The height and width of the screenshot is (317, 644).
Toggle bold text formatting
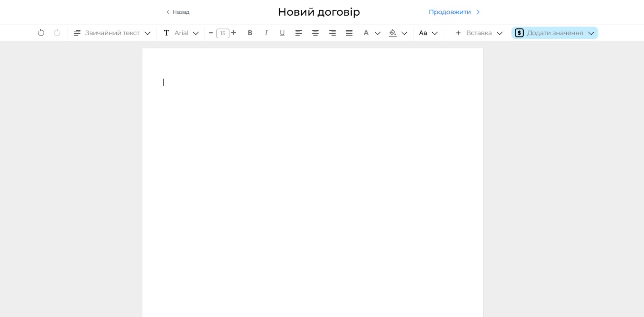tap(250, 33)
